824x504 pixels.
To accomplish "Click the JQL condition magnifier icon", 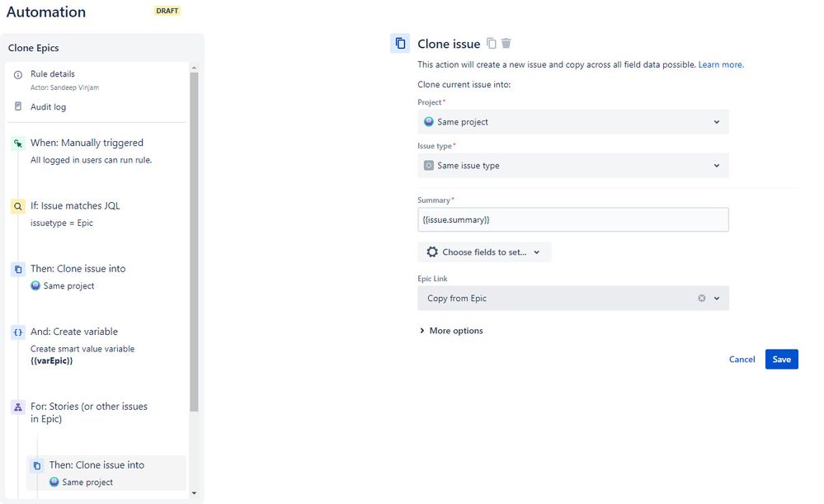I will tap(18, 206).
